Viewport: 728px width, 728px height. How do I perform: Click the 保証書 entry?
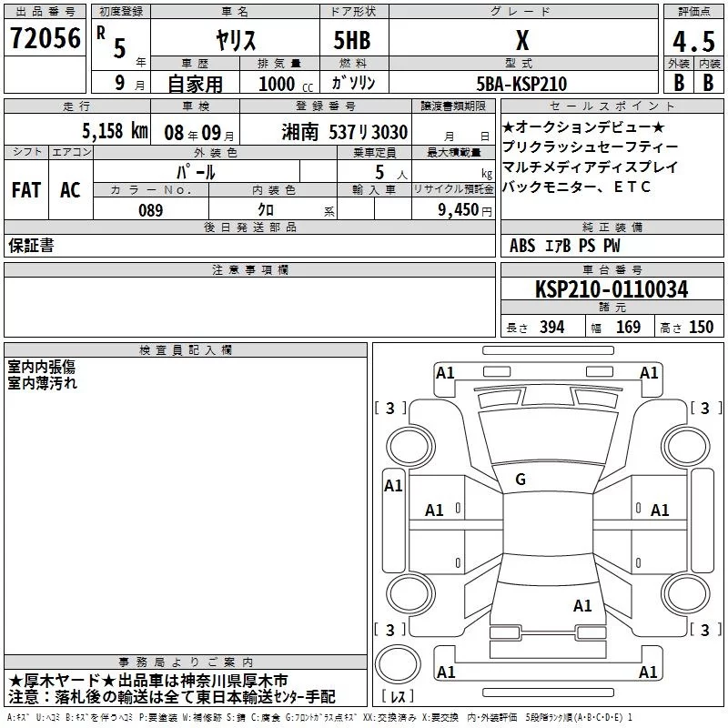[31, 245]
